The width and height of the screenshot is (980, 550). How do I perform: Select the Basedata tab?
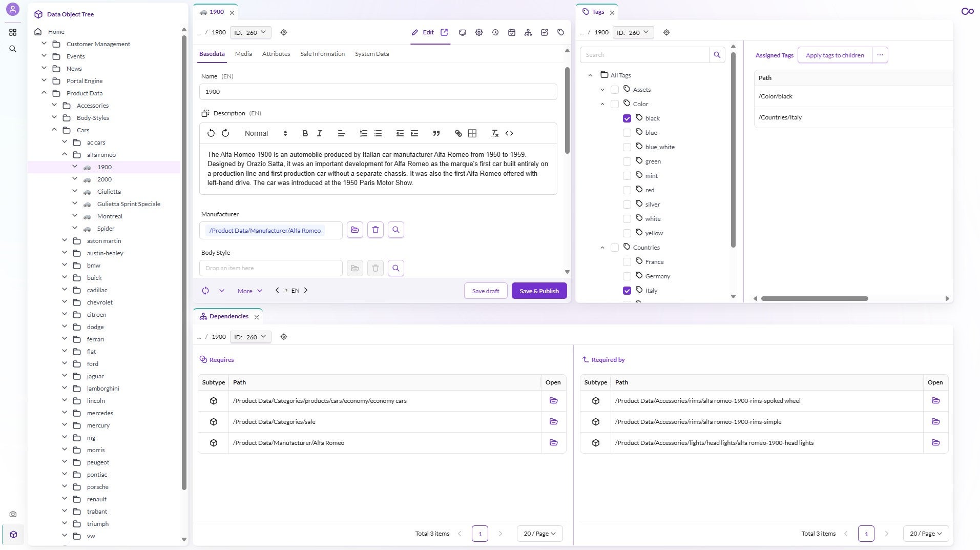click(212, 54)
